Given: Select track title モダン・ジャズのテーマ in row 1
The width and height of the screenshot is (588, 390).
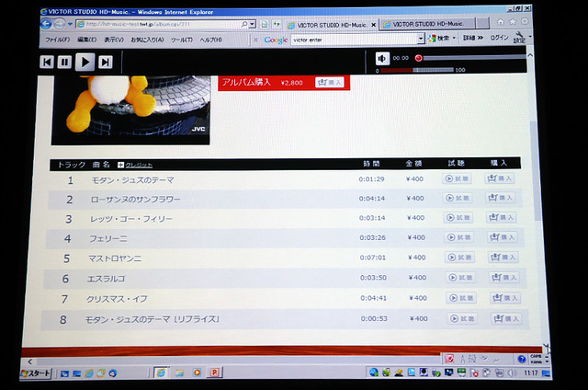Looking at the screenshot, I should click(132, 180).
